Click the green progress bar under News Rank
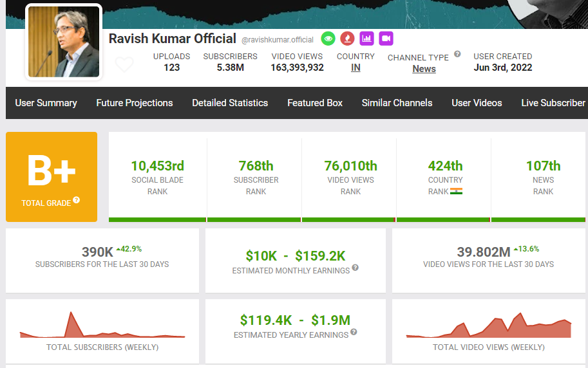 pos(538,219)
